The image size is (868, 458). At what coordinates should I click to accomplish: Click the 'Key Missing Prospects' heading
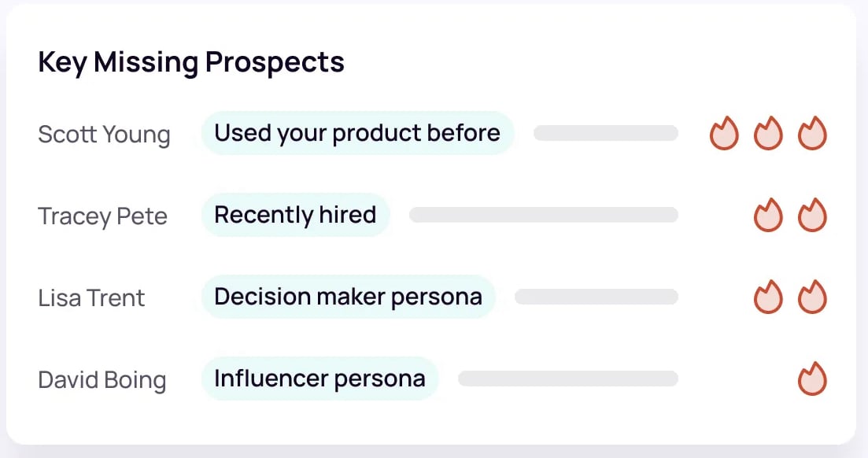tap(191, 62)
